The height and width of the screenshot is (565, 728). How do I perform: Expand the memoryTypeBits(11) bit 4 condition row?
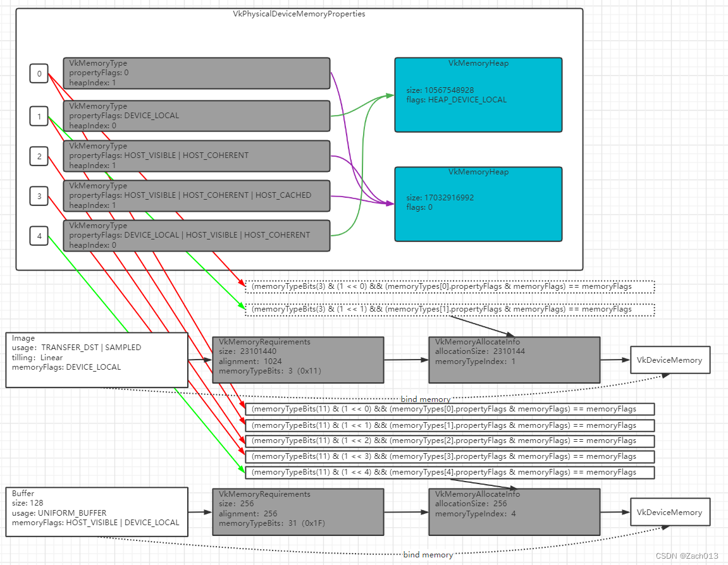(x=450, y=472)
